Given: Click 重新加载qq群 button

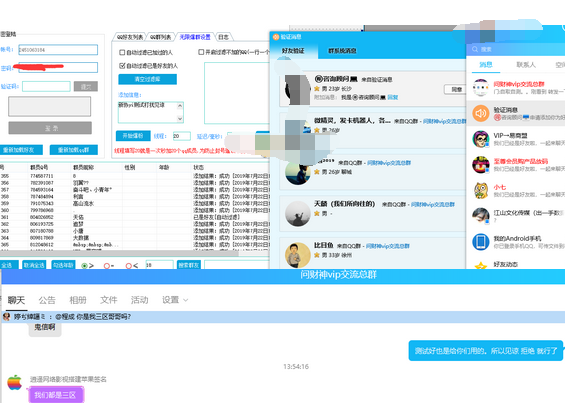Looking at the screenshot, I should [x=74, y=150].
